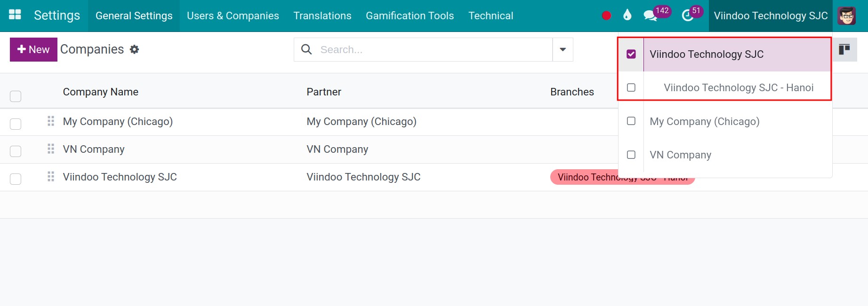Open the apps grid home menu
Image resolution: width=868 pixels, height=306 pixels.
[15, 15]
